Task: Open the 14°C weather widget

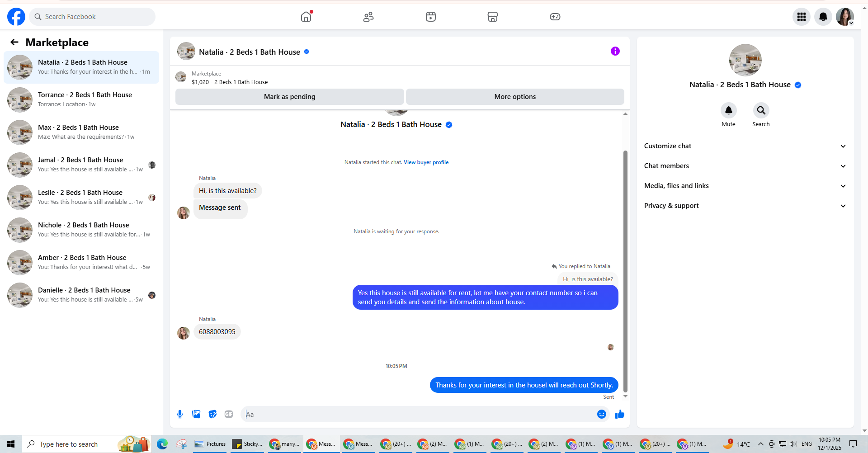Action: pyautogui.click(x=737, y=444)
